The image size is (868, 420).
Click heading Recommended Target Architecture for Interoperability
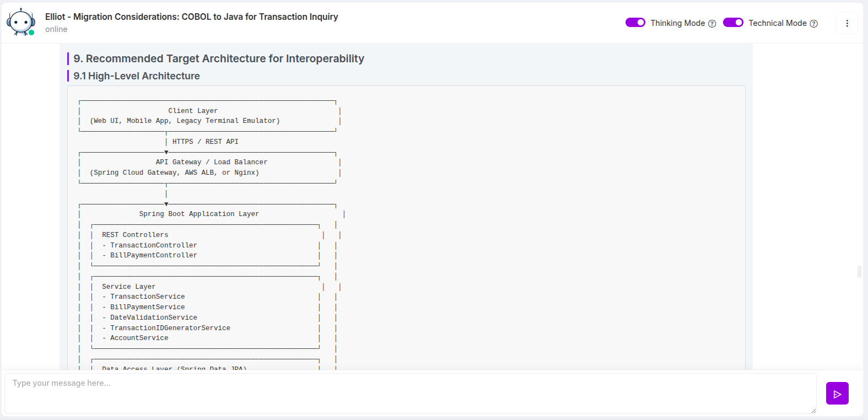coord(219,58)
